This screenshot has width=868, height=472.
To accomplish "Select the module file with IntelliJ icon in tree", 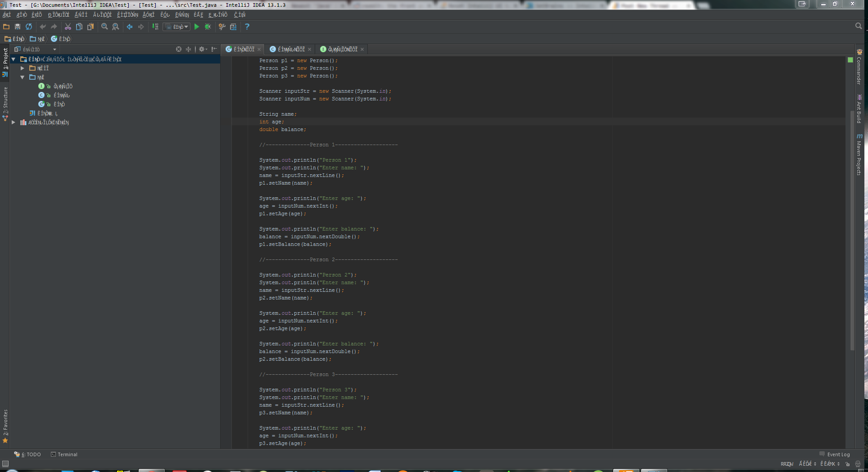I will click(44, 113).
